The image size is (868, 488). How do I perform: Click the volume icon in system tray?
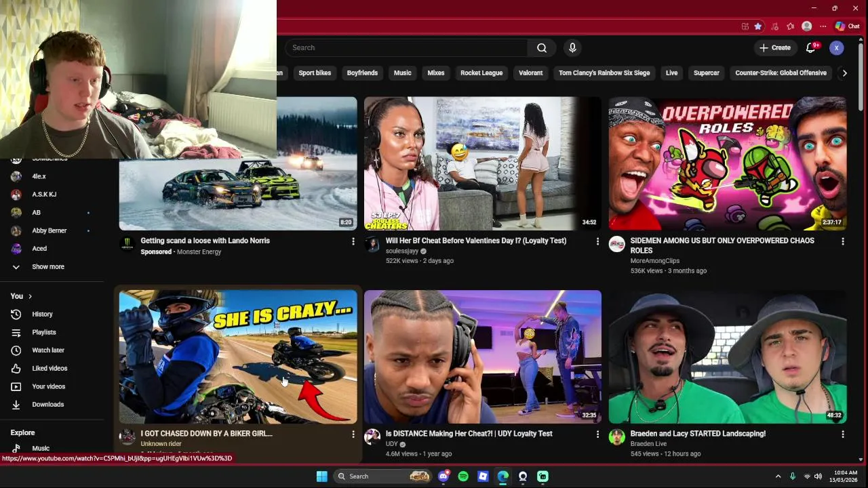pos(818,476)
